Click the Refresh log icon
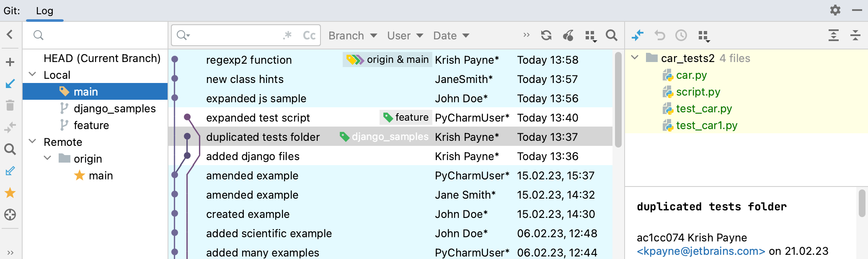 coord(546,36)
